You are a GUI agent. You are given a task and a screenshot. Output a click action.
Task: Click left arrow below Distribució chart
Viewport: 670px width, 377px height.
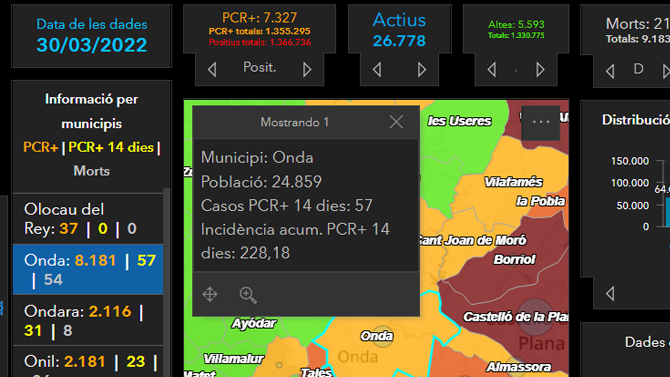pos(610,293)
